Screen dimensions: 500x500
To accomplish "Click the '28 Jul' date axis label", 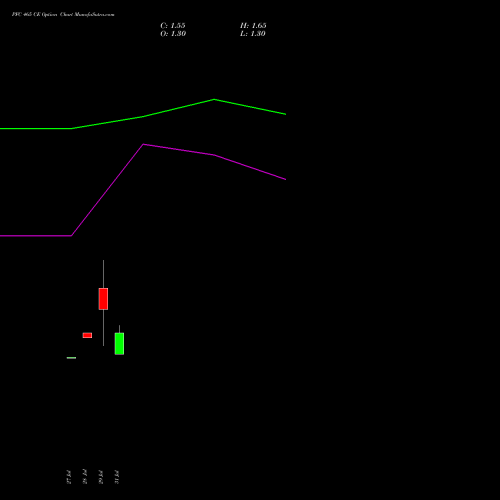I will (85, 477).
